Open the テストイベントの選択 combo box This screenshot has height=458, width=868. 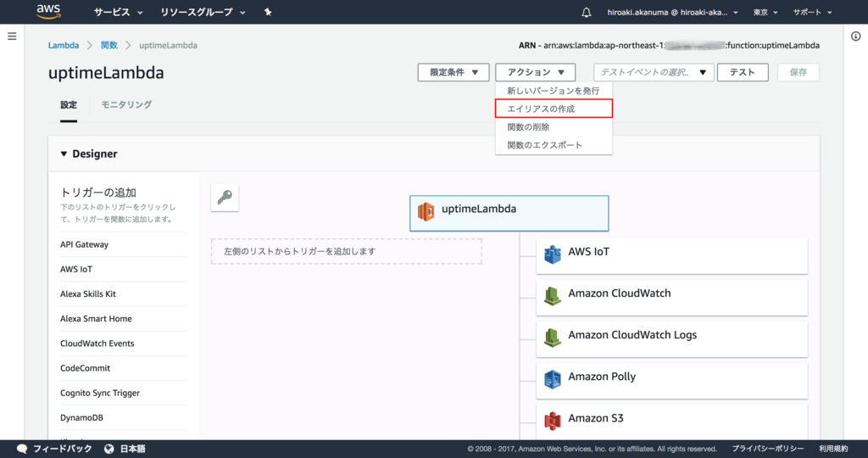pos(654,73)
